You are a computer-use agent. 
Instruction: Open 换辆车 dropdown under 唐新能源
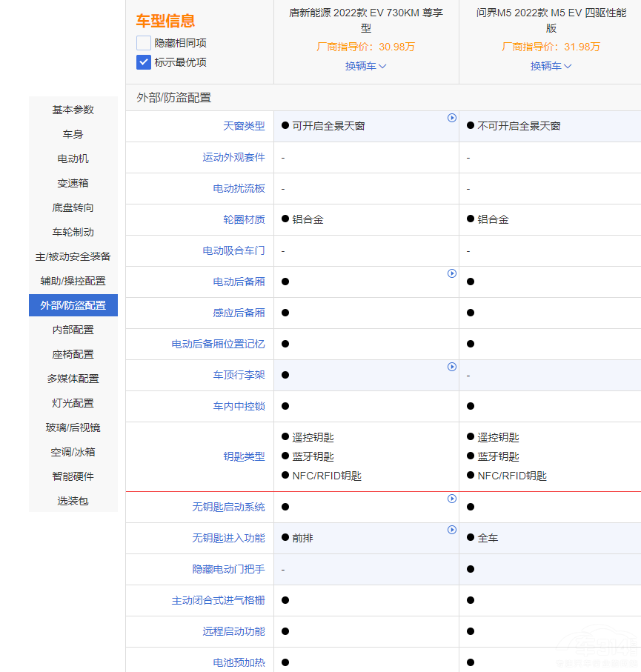(x=365, y=66)
